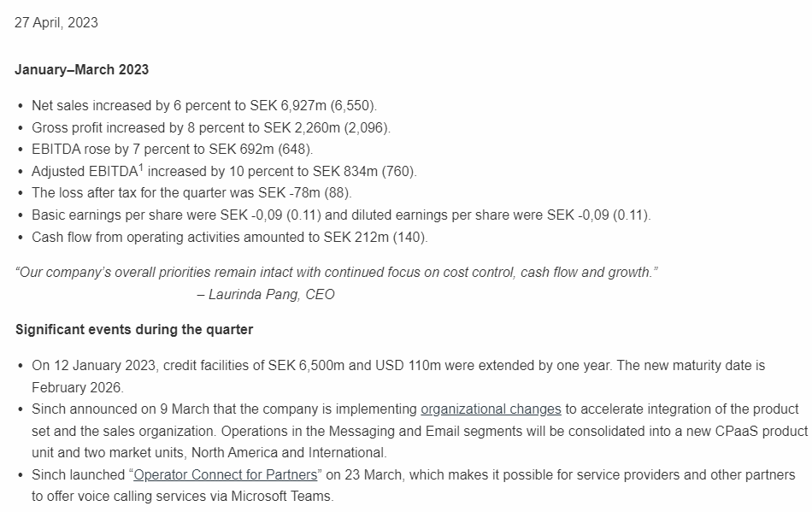
Task: Follow the "Operator Connect for Partners" link
Action: 226,474
